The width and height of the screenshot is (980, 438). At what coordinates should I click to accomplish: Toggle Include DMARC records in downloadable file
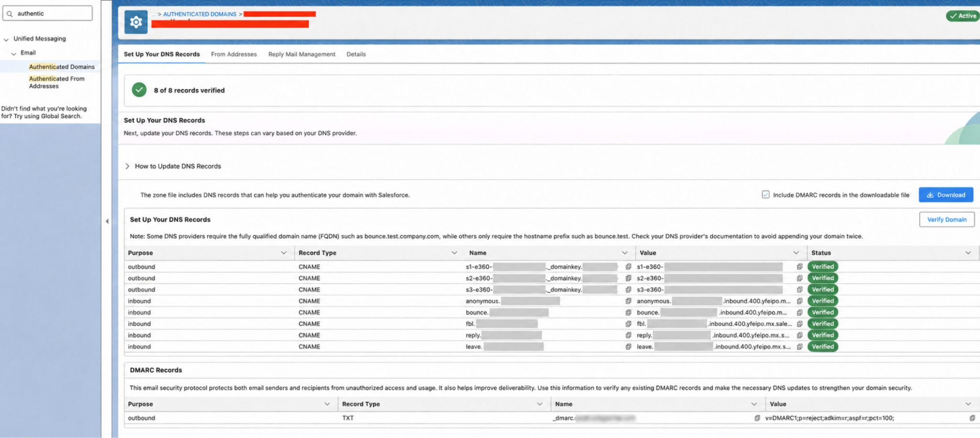[x=766, y=195]
